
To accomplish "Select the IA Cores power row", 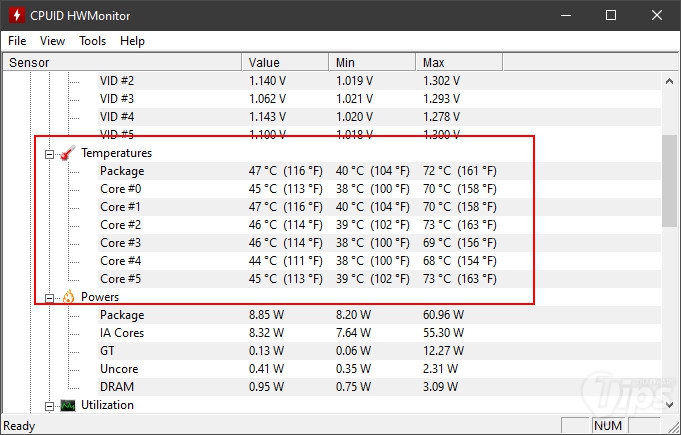I will [x=379, y=333].
